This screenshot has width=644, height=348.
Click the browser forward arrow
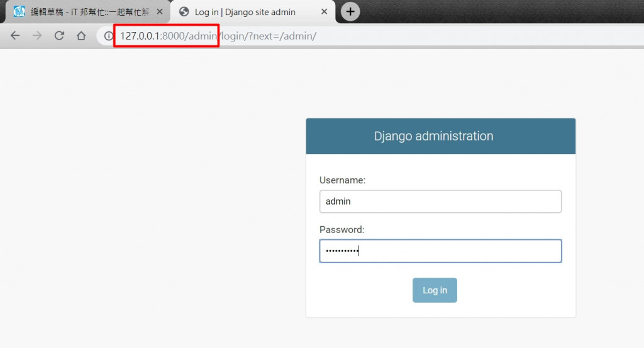(37, 36)
